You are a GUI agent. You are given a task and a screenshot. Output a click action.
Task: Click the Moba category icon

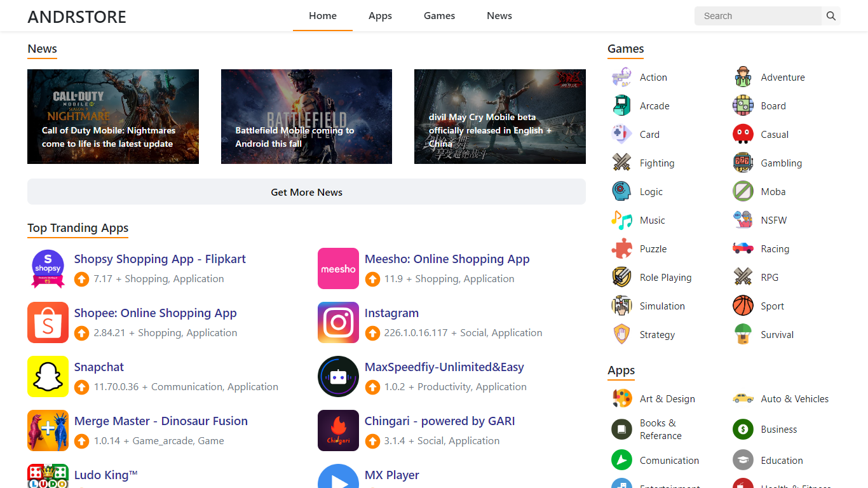(743, 191)
